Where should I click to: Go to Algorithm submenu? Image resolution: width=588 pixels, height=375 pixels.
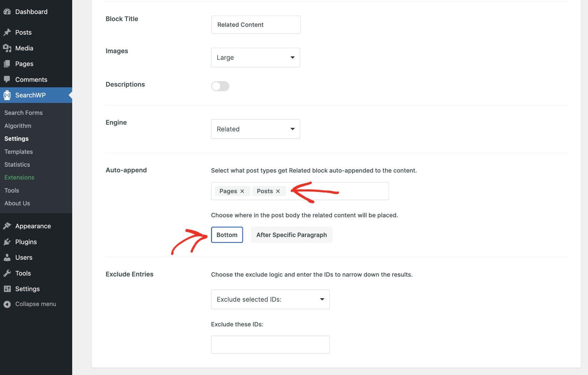click(x=18, y=126)
